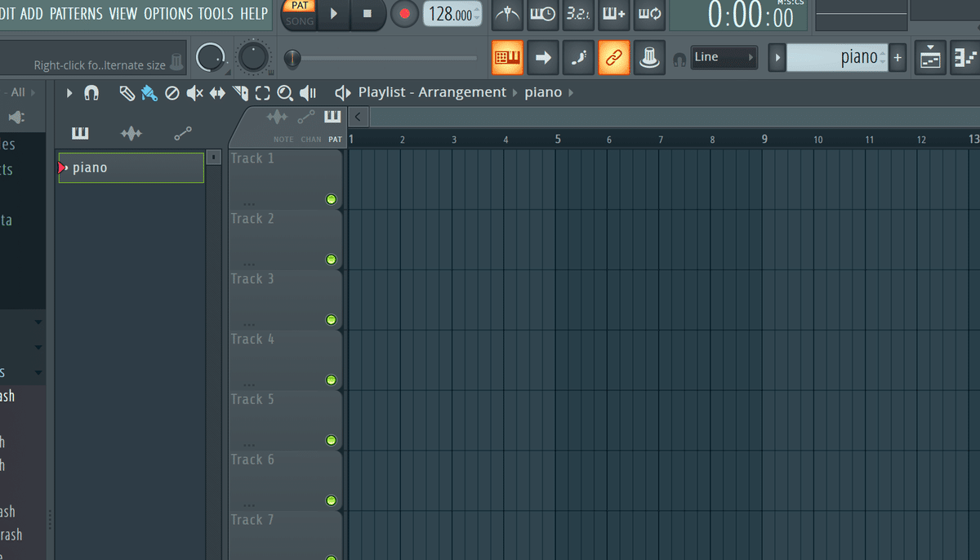This screenshot has height=560, width=980.
Task: Toggle link-to-controller chain button
Action: click(x=613, y=57)
